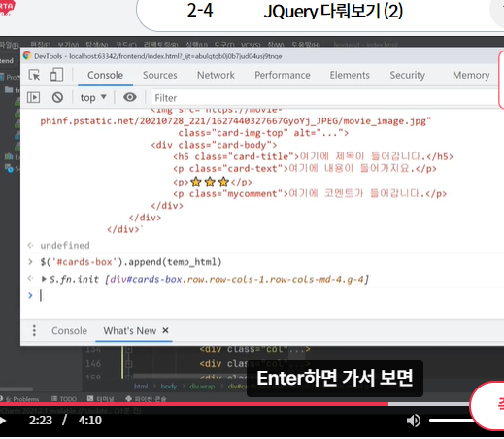The image size is (504, 439).
Task: Click the 4:10 total duration display
Action: pos(90,421)
